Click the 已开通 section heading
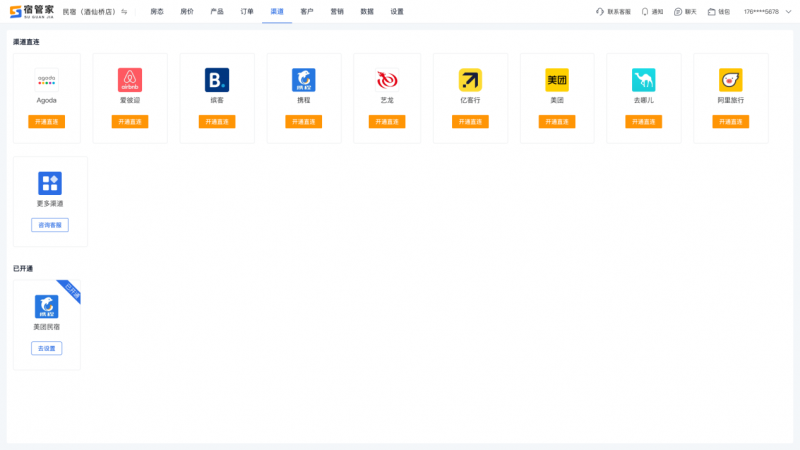The height and width of the screenshot is (450, 800). click(x=23, y=268)
